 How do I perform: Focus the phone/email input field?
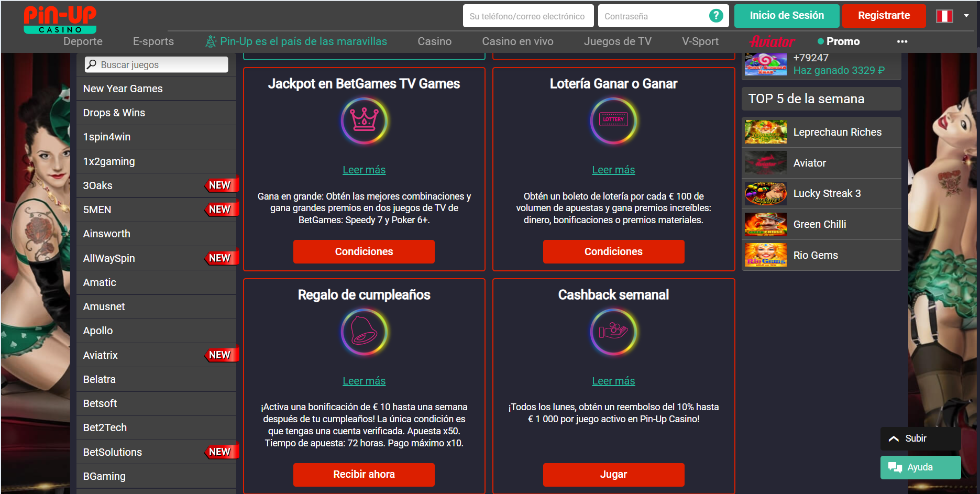coord(528,16)
